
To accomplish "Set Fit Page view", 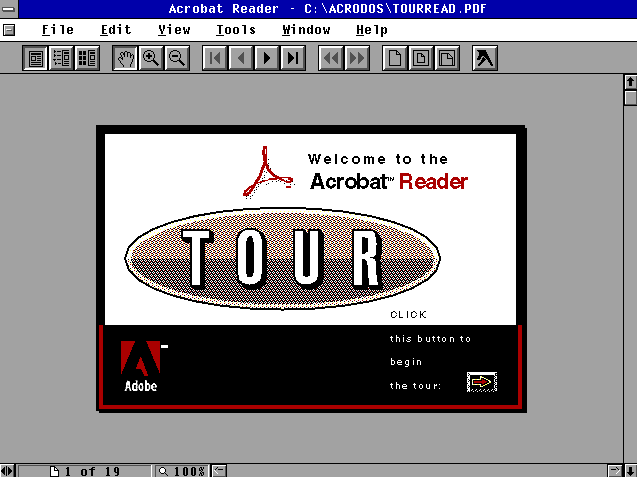I will pos(421,58).
